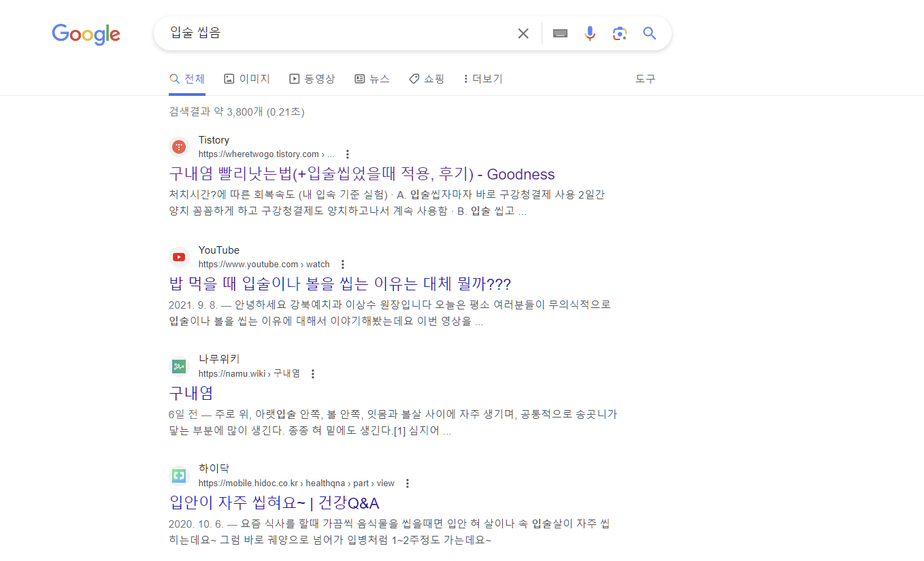
Task: Click the magnifier search submit button
Action: click(x=650, y=33)
